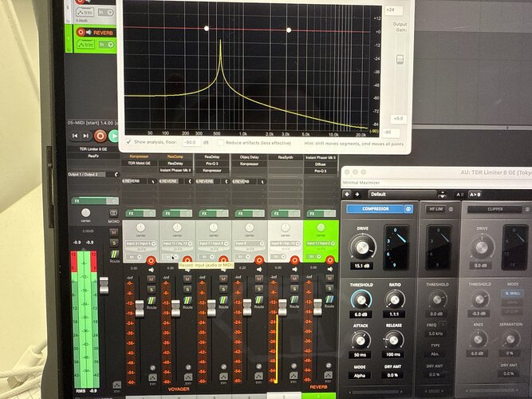Enable the Reduce artifacts checkbox
The image size is (532, 399).
(x=220, y=143)
